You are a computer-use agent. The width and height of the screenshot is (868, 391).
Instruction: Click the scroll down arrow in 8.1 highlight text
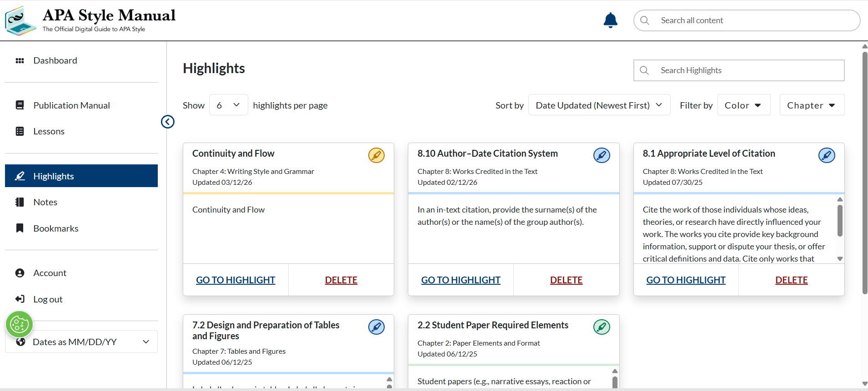click(840, 259)
